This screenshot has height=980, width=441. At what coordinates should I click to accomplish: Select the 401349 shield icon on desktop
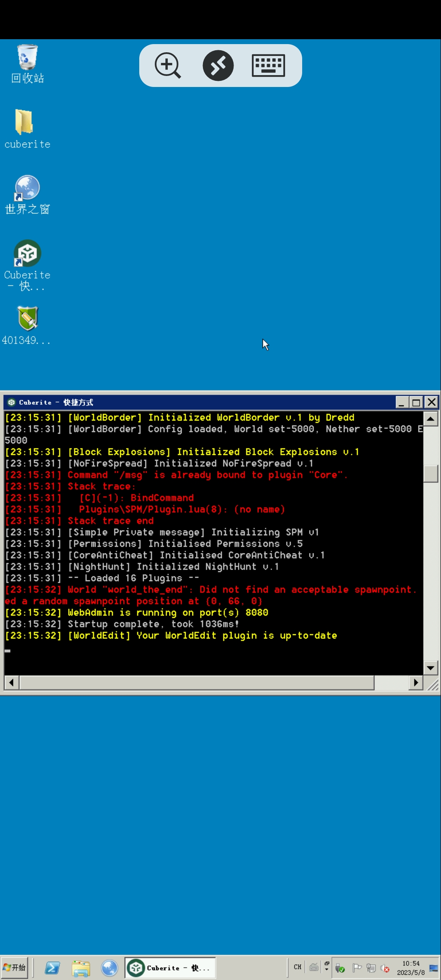tap(27, 318)
